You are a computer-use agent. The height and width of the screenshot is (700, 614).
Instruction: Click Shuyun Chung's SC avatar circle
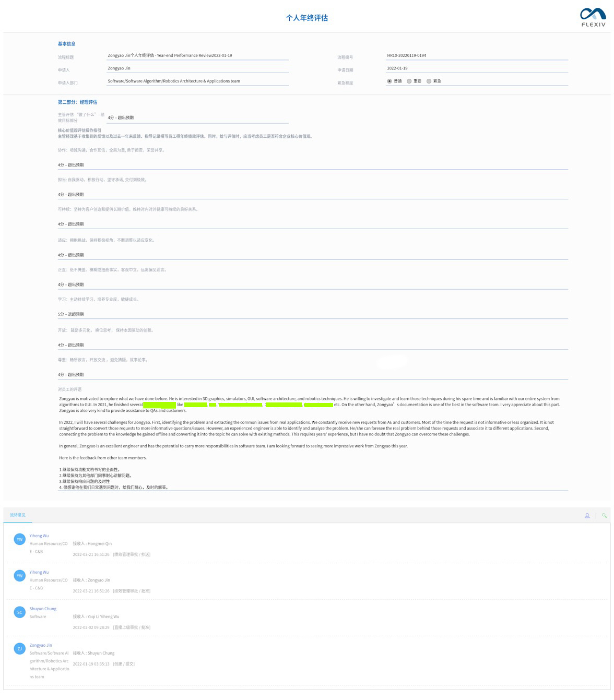click(19, 612)
